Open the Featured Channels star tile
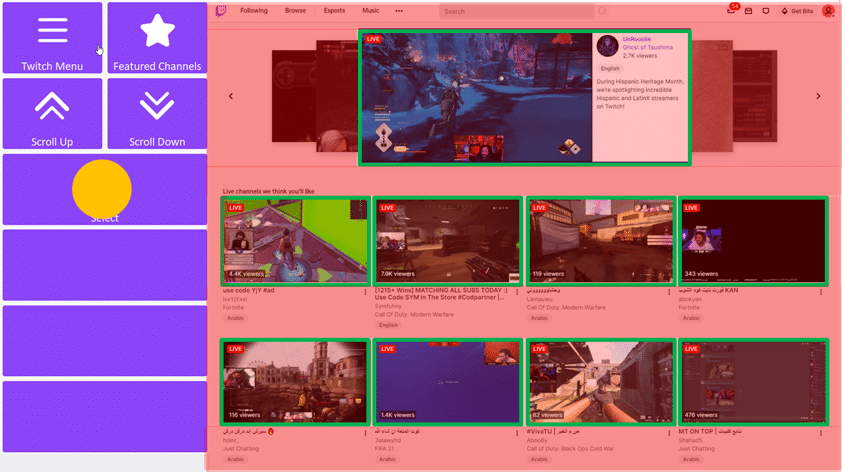The height and width of the screenshot is (472, 842). click(x=157, y=38)
